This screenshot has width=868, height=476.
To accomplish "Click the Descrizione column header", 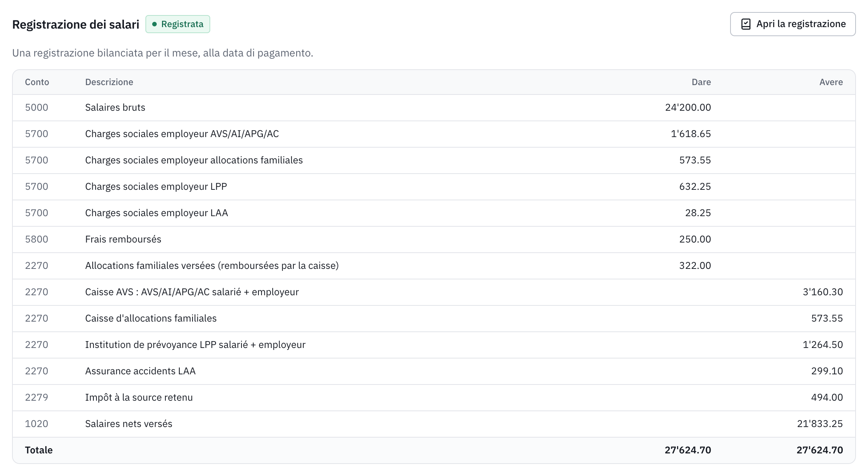I will tap(109, 82).
